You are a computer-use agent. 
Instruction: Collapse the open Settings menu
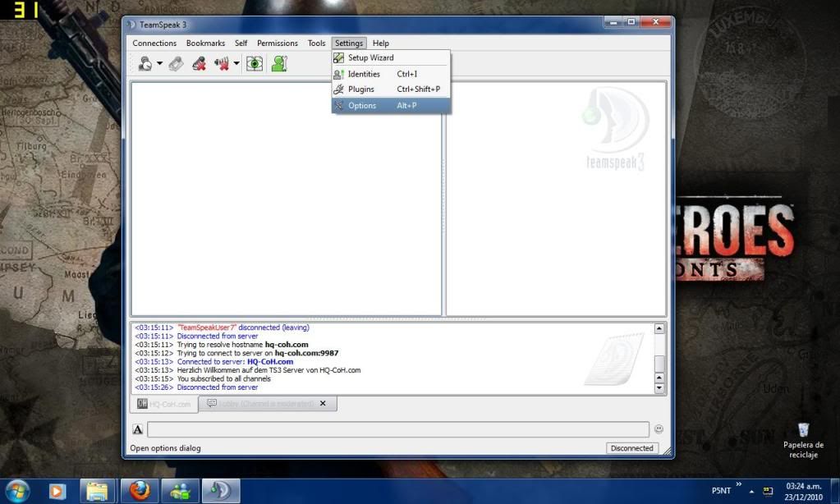pos(349,43)
